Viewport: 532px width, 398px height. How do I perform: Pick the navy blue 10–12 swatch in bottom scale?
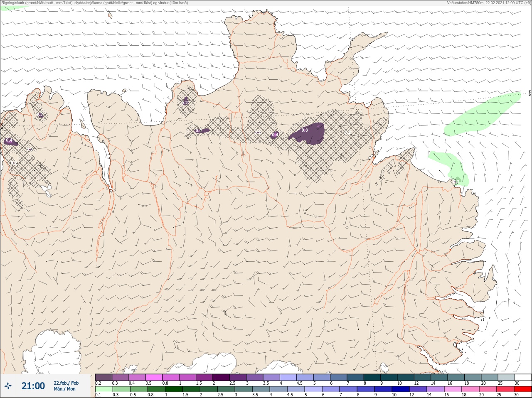(401, 389)
